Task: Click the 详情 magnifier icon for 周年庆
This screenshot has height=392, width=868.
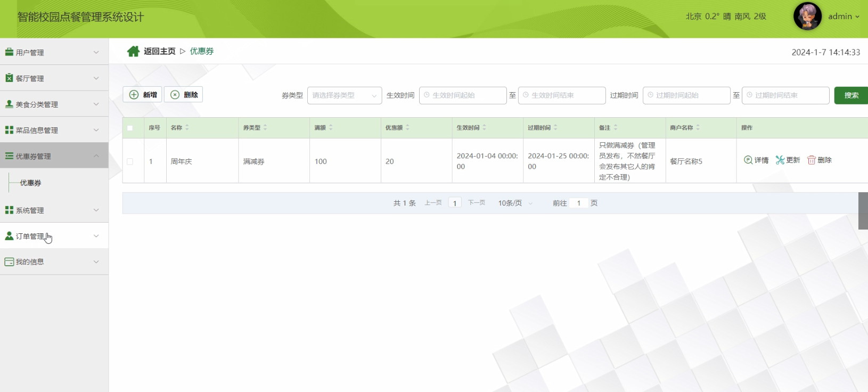Action: coord(748,160)
